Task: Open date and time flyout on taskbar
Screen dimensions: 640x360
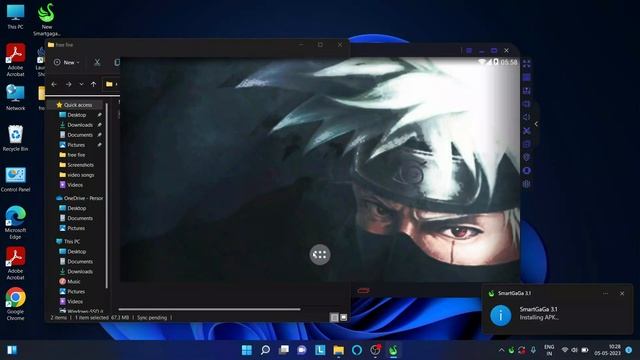Action: (608, 350)
